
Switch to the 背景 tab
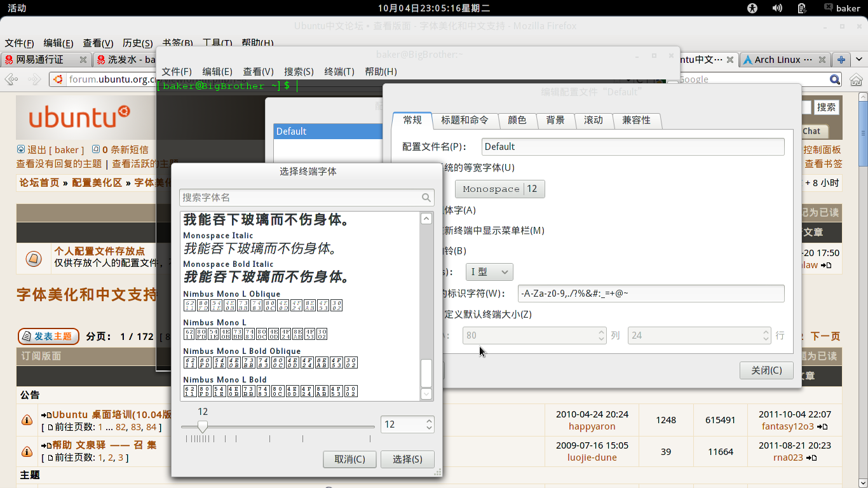coord(555,120)
